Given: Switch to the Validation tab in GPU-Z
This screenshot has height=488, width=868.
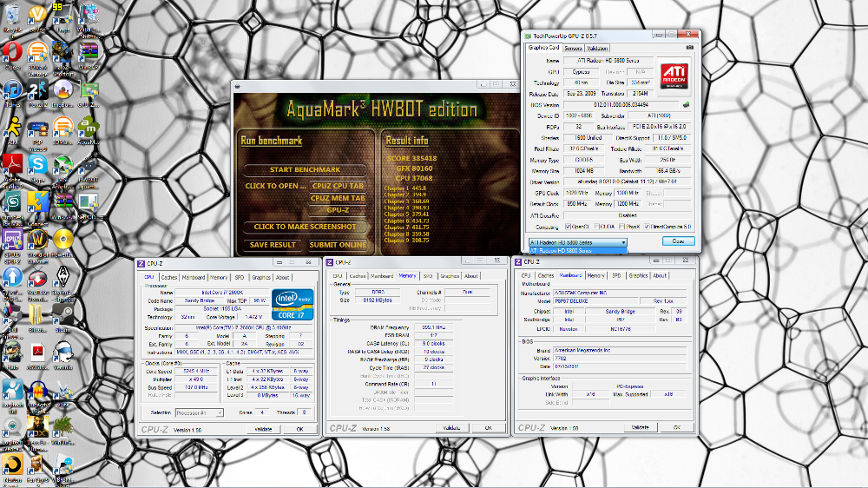Looking at the screenshot, I should (x=597, y=48).
